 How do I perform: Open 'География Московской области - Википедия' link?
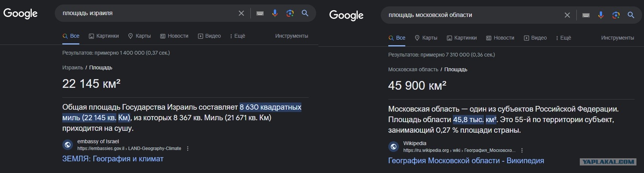[x=466, y=161]
